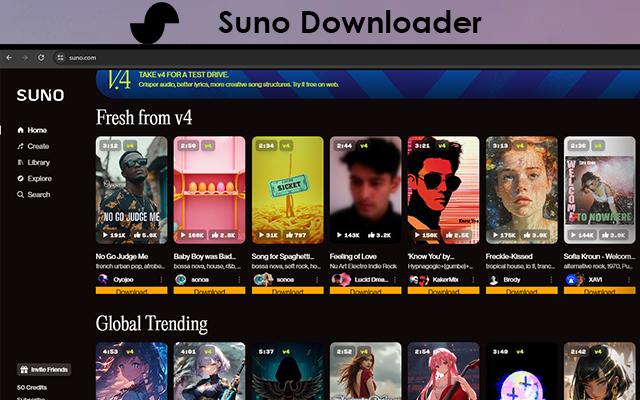
Task: Open three-dot menu under Baby Boy was Bad
Action: click(239, 280)
